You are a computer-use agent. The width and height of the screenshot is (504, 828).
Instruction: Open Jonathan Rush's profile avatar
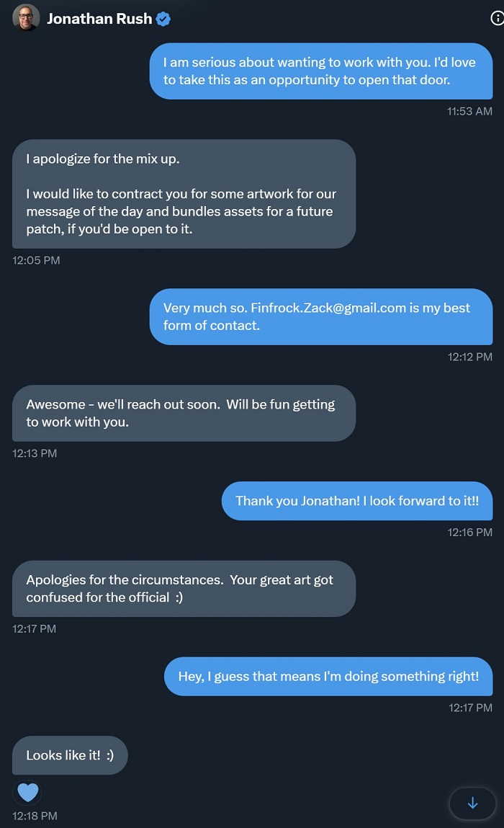26,18
